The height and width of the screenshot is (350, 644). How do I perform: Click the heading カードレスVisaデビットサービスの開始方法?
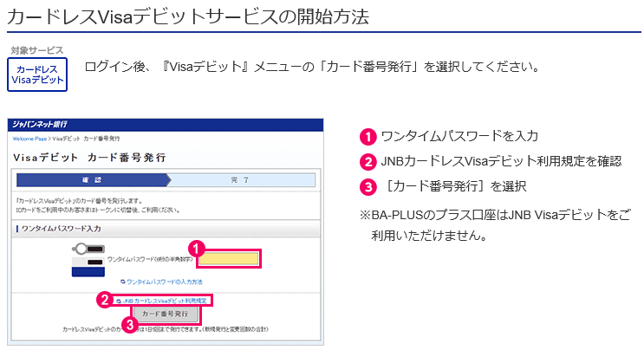pos(188,16)
